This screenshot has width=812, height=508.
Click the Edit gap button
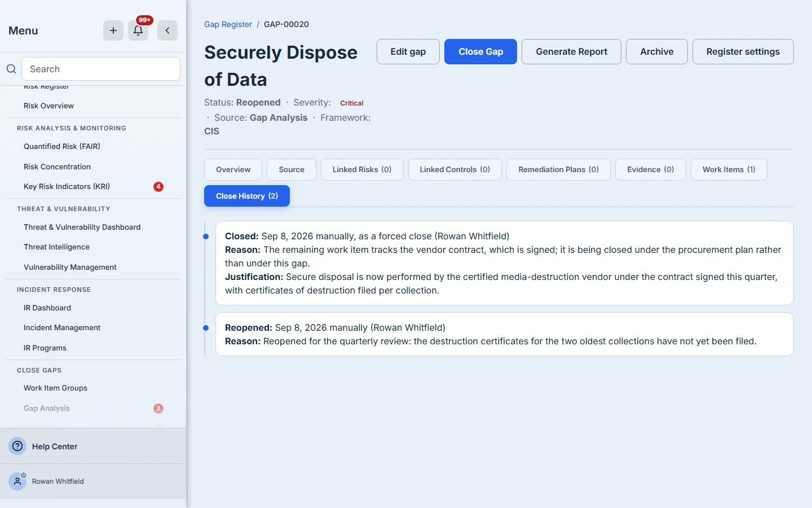pos(408,51)
